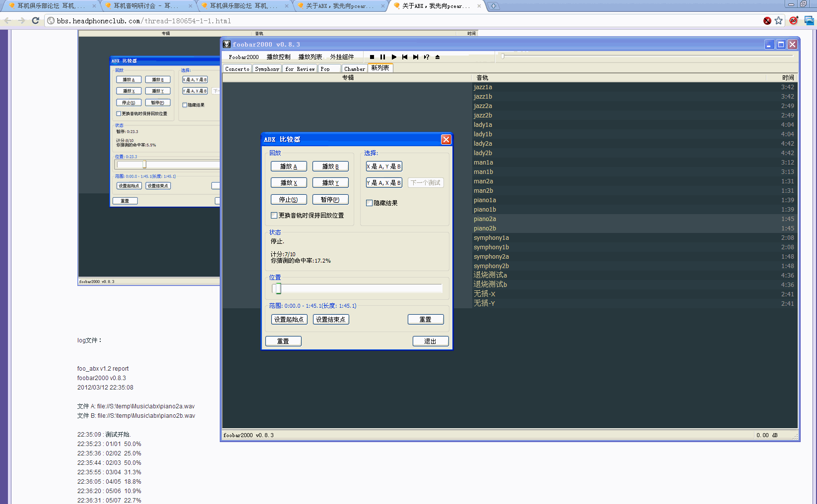Viewport: 817px width, 504px height.
Task: Open a new browser tab
Action: tap(494, 6)
